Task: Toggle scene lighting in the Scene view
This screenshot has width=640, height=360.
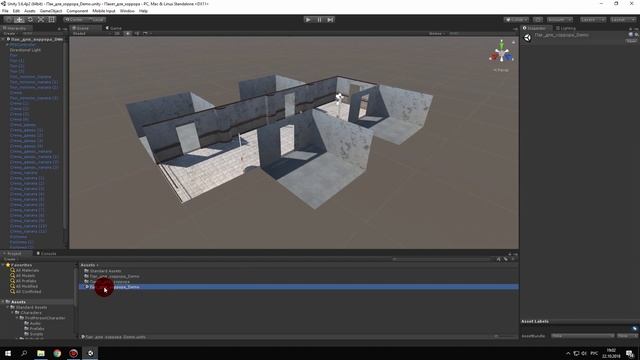Action: 128,33
